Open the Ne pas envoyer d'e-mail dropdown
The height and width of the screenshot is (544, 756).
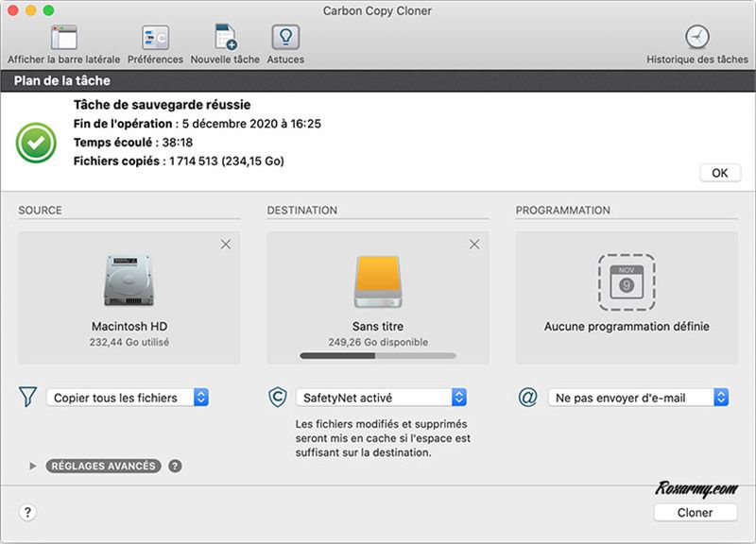pos(638,398)
